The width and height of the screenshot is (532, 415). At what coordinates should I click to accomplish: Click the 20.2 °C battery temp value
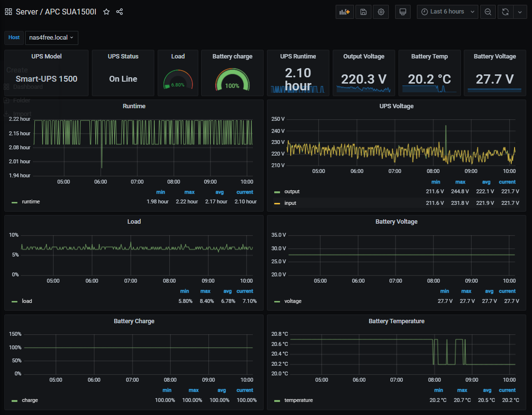(429, 79)
